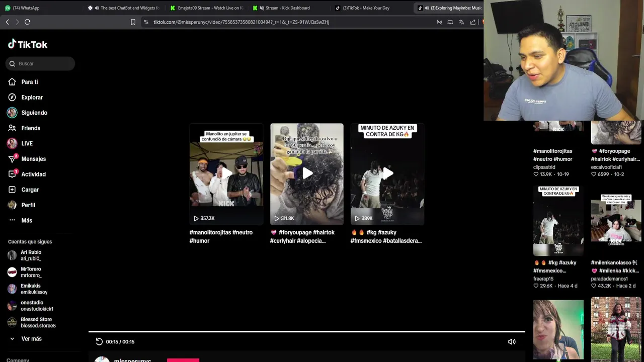
Task: Open followed account Ari Rubio
Action: tap(31, 255)
